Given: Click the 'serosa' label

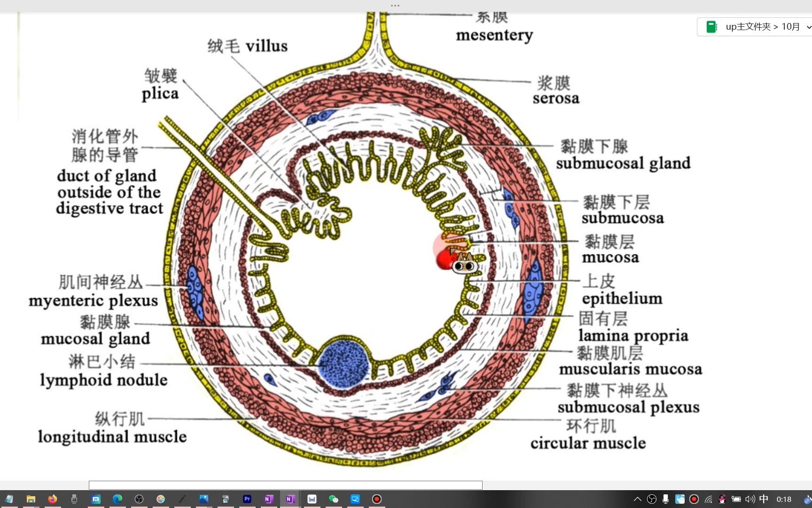Looking at the screenshot, I should 556,98.
